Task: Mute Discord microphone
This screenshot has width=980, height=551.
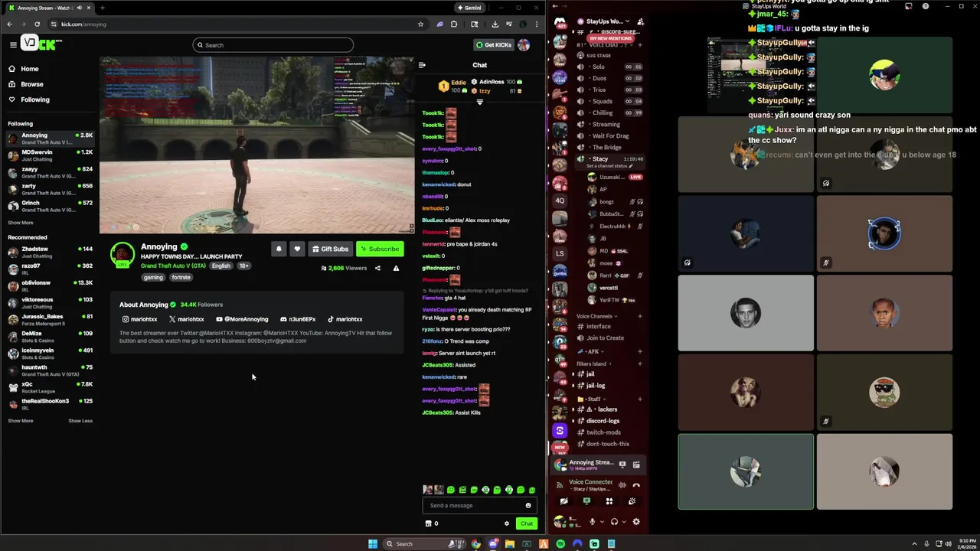Action: click(592, 522)
